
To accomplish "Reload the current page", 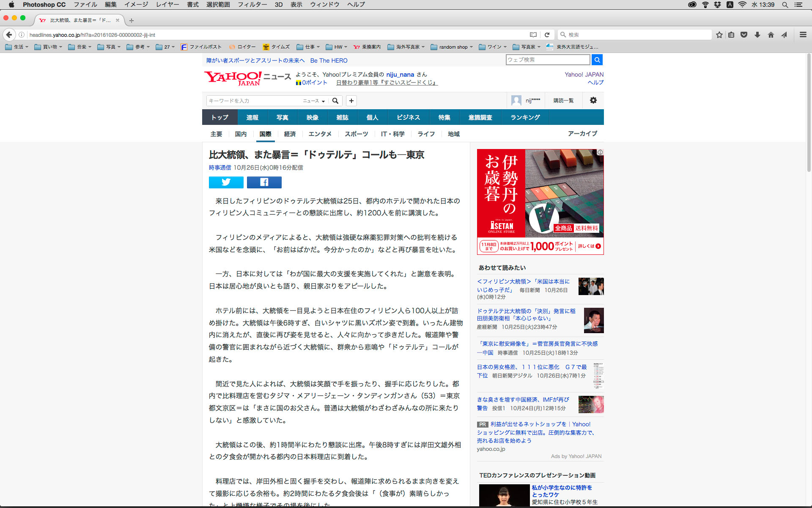I will [x=547, y=35].
